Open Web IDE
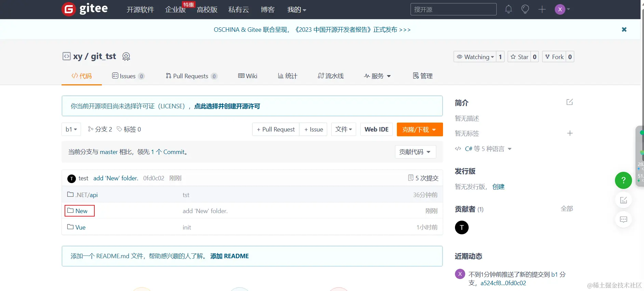This screenshot has width=644, height=291. coord(376,129)
